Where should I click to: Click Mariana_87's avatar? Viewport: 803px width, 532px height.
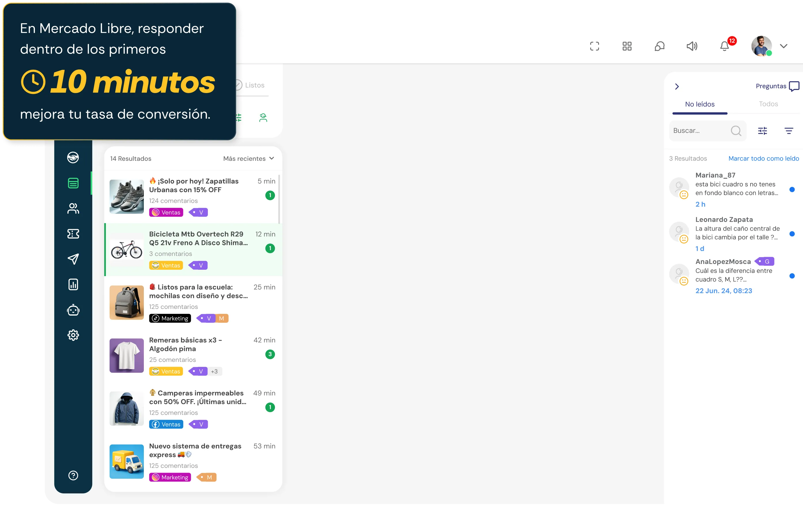pos(679,187)
